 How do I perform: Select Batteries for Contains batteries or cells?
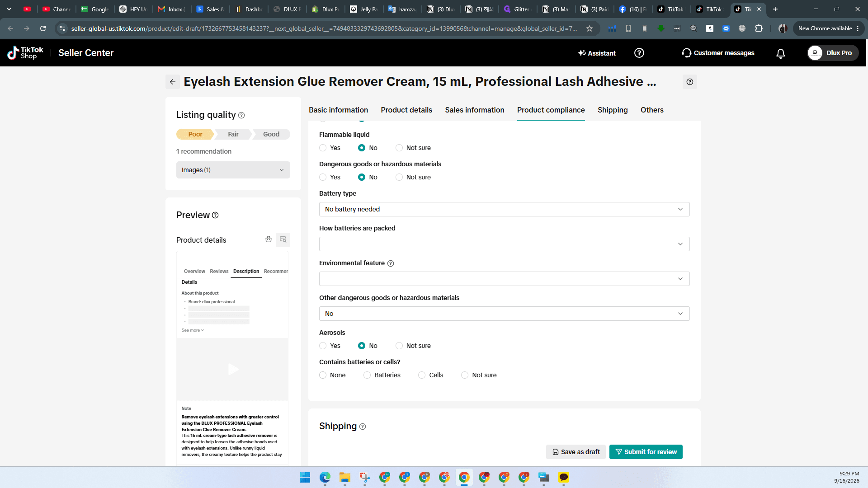click(x=367, y=375)
